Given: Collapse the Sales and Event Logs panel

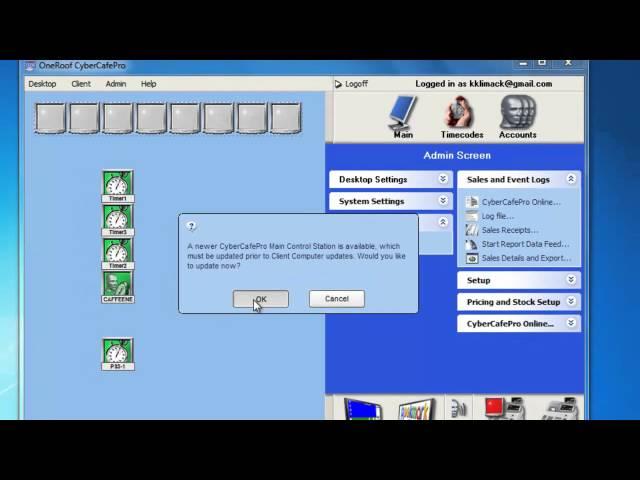Looking at the screenshot, I should click(x=519, y=179).
